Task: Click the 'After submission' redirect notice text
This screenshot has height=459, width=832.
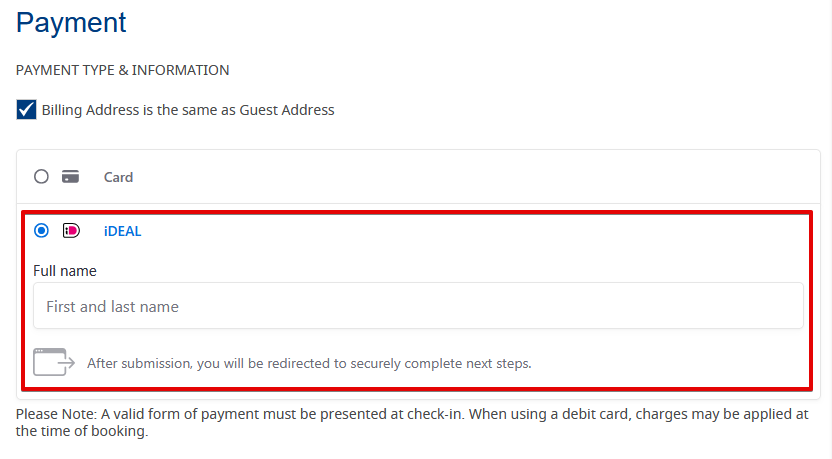Action: [x=309, y=363]
